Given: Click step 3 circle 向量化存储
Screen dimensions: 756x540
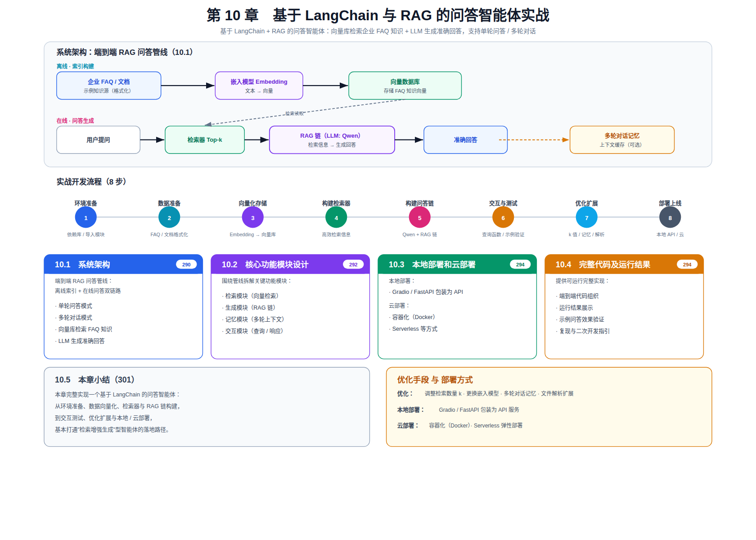Looking at the screenshot, I should click(253, 218).
